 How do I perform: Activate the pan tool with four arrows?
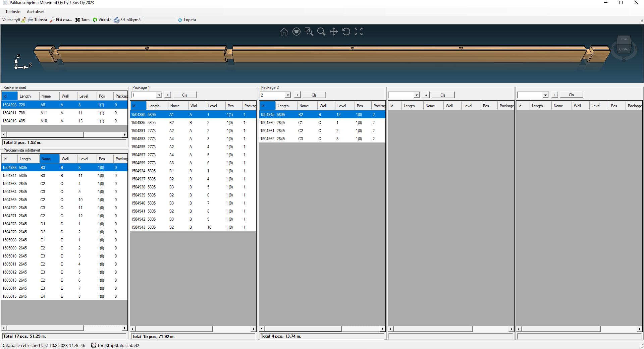[x=333, y=32]
